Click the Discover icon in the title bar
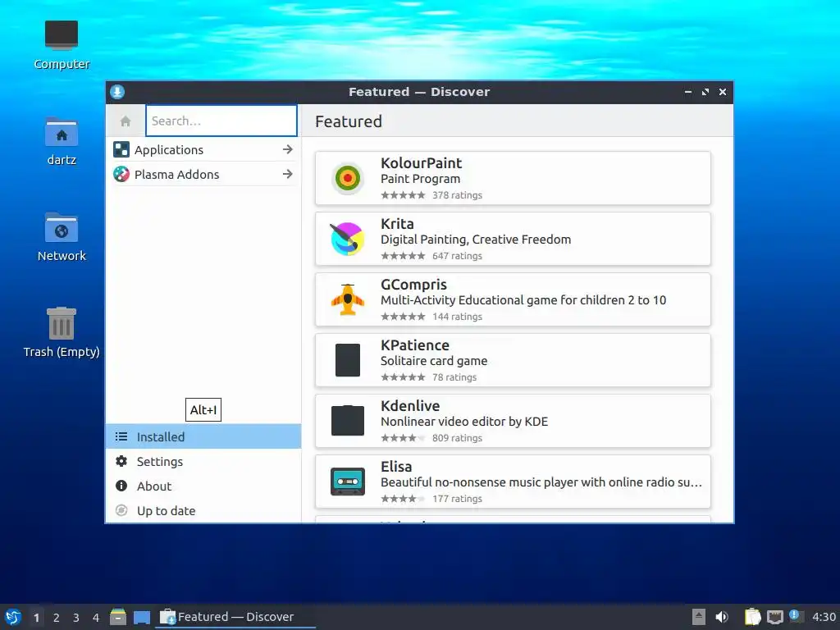 coord(117,92)
